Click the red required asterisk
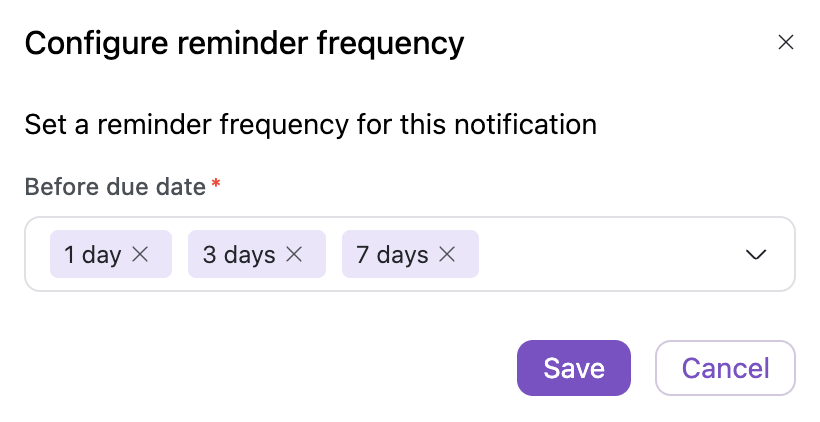Image resolution: width=820 pixels, height=422 pixels. [215, 185]
